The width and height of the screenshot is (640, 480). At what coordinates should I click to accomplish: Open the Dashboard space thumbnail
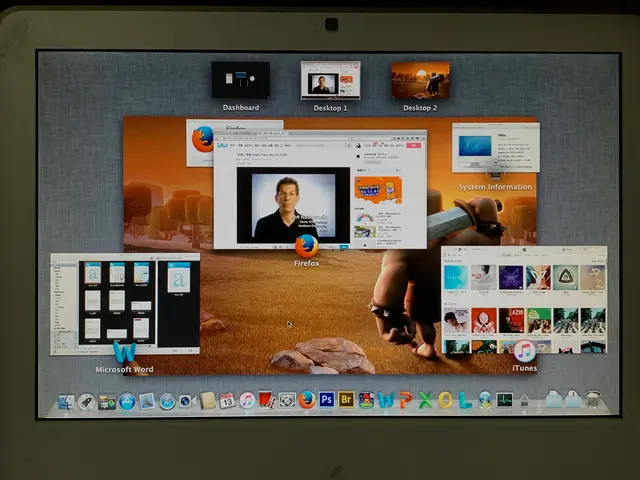(240, 80)
